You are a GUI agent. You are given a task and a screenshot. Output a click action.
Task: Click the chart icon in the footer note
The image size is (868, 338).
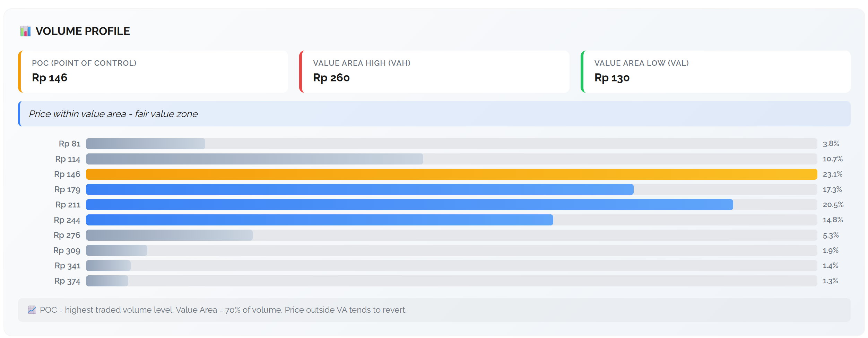click(x=32, y=310)
